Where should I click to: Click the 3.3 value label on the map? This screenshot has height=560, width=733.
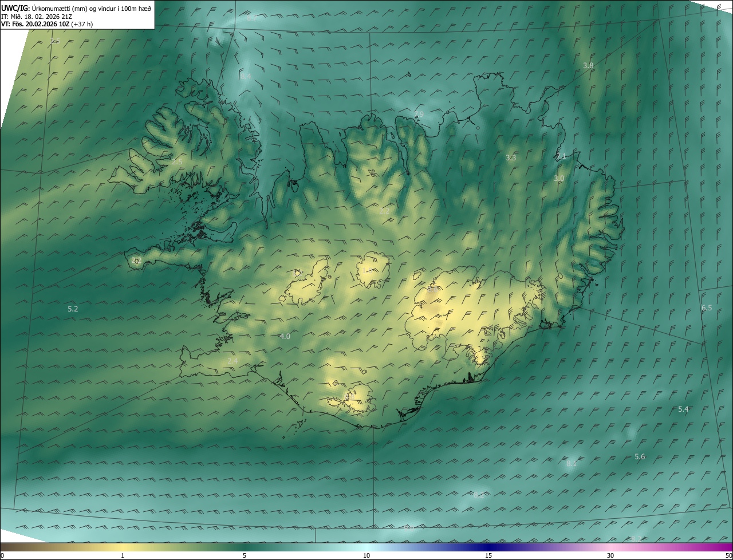click(x=511, y=157)
